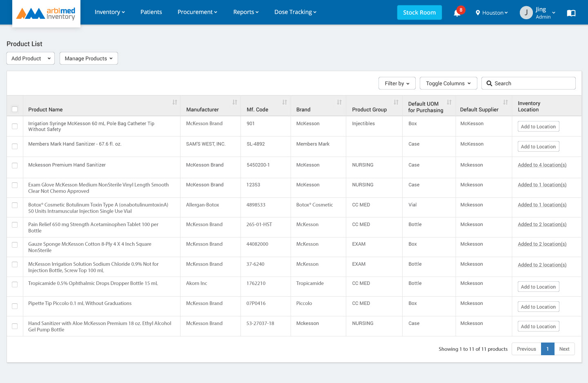This screenshot has height=383, width=588.
Task: Click the Houston location pin icon
Action: point(478,13)
